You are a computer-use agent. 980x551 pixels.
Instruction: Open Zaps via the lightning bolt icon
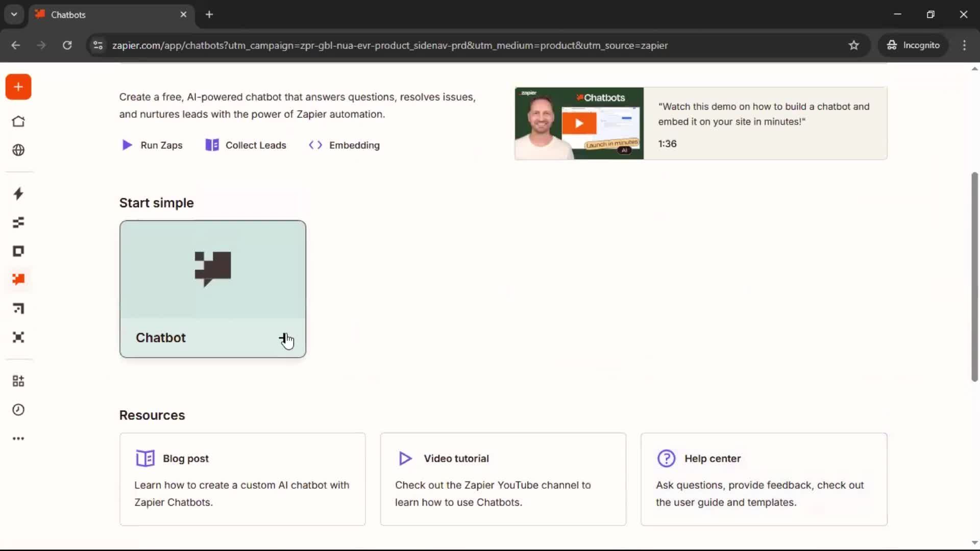coord(18,193)
